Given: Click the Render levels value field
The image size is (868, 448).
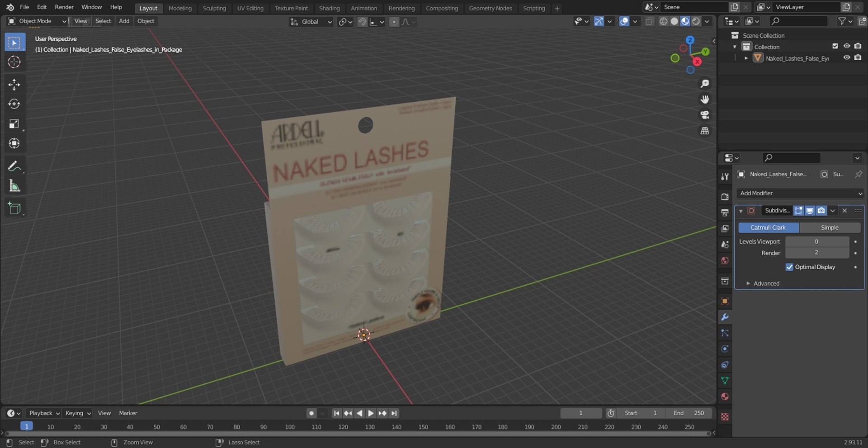Looking at the screenshot, I should (x=816, y=253).
